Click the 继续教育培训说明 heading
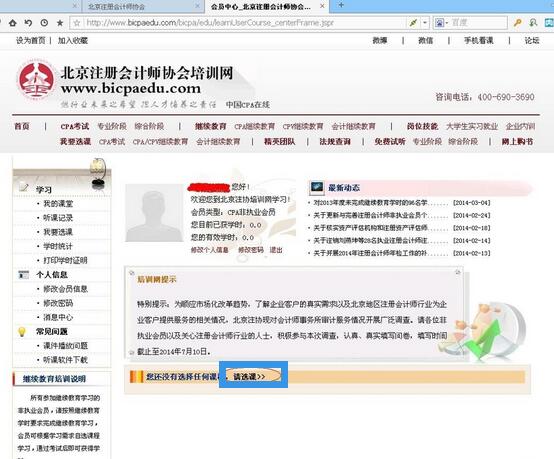The width and height of the screenshot is (554, 459). click(54, 379)
